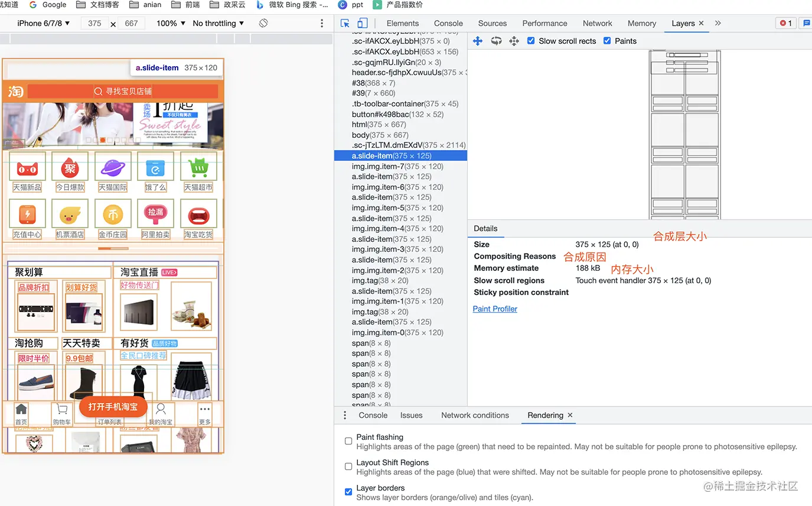Image resolution: width=812 pixels, height=506 pixels.
Task: Tap the Taobao logo on mobile page
Action: click(x=15, y=91)
